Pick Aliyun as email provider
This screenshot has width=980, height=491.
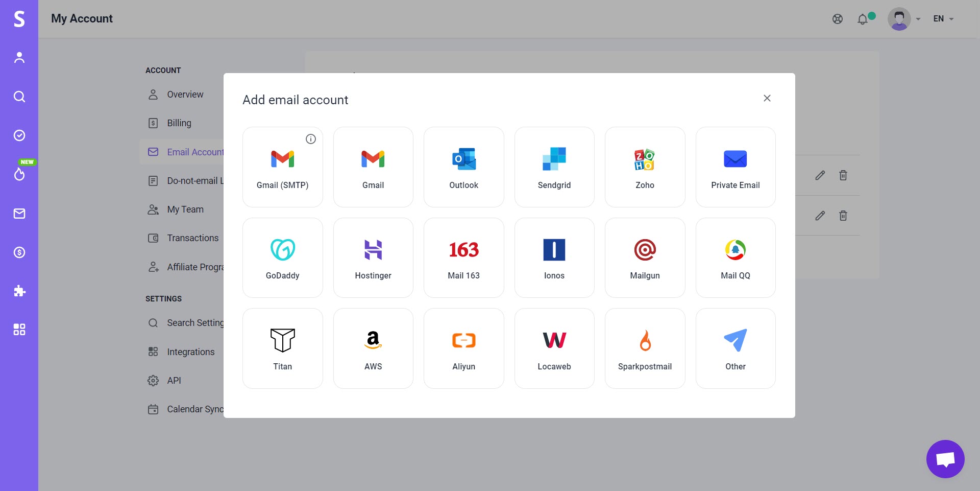pos(464,348)
